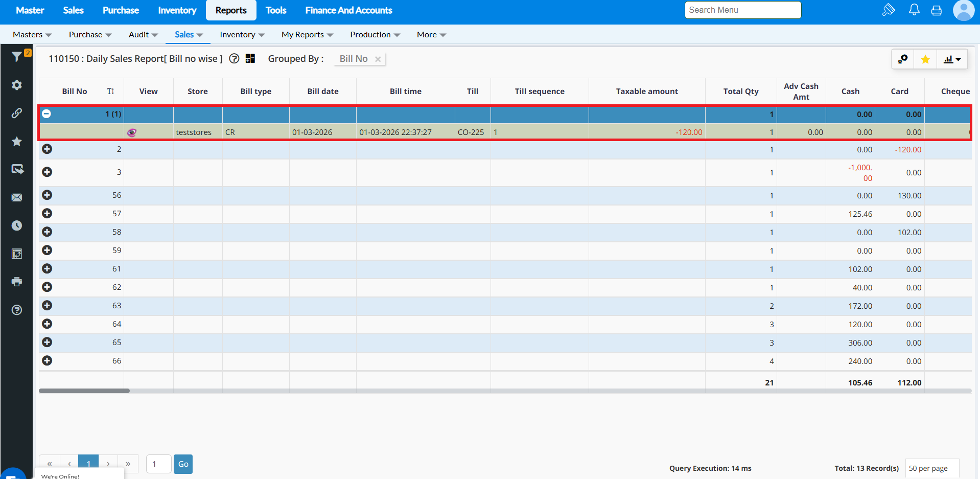Image resolution: width=980 pixels, height=479 pixels.
Task: Open the notifications bell in top bar
Action: click(914, 10)
